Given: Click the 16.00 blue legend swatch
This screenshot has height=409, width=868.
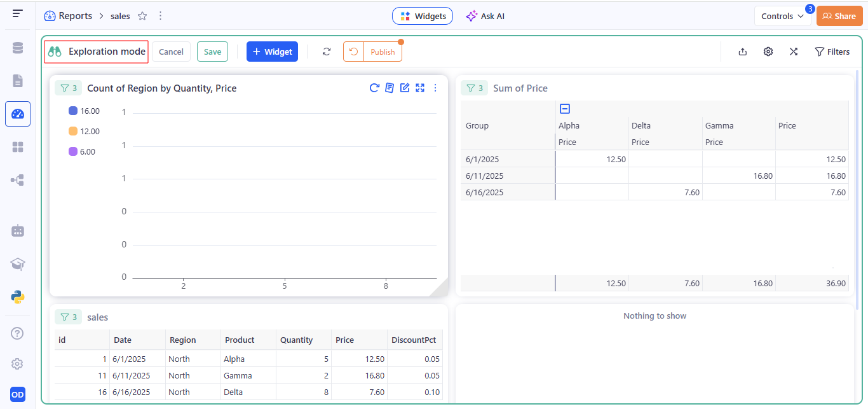Looking at the screenshot, I should (72, 111).
